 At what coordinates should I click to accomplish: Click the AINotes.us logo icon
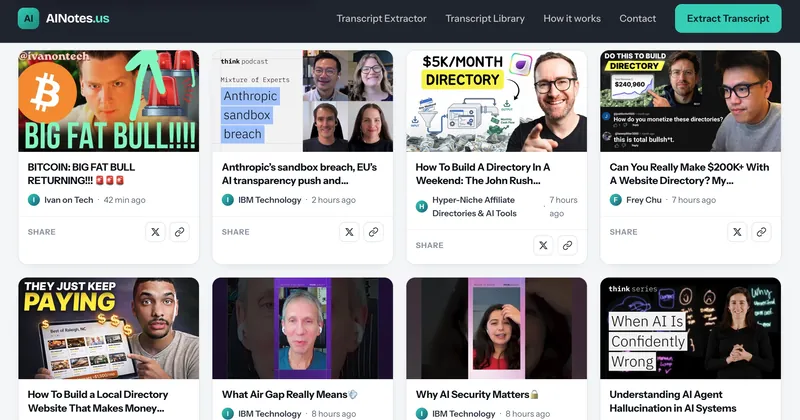click(x=29, y=18)
